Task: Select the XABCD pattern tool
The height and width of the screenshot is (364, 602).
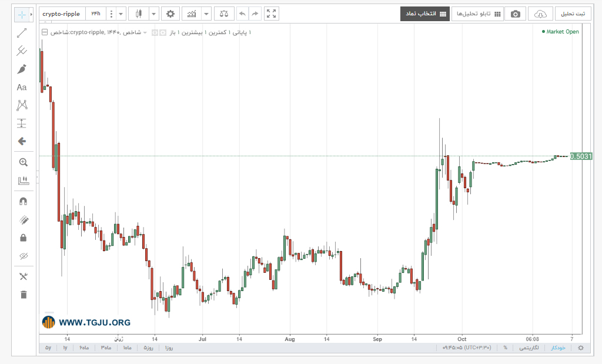Action: (x=22, y=105)
